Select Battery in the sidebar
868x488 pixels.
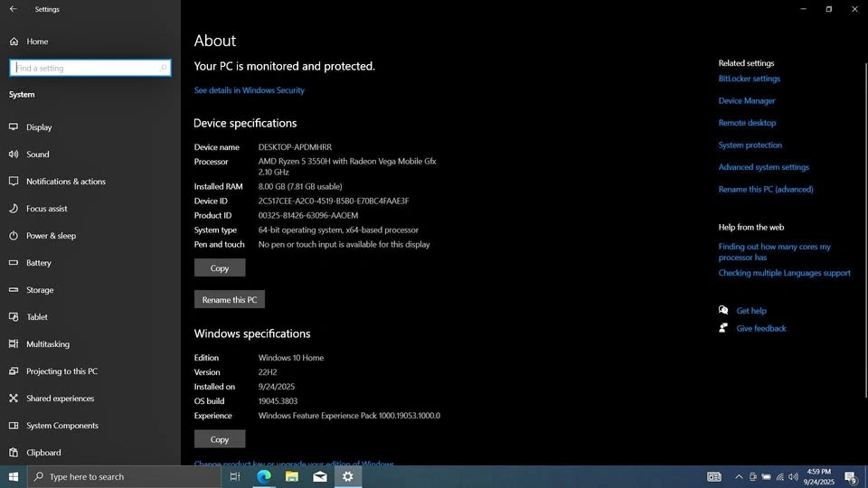[x=39, y=263]
